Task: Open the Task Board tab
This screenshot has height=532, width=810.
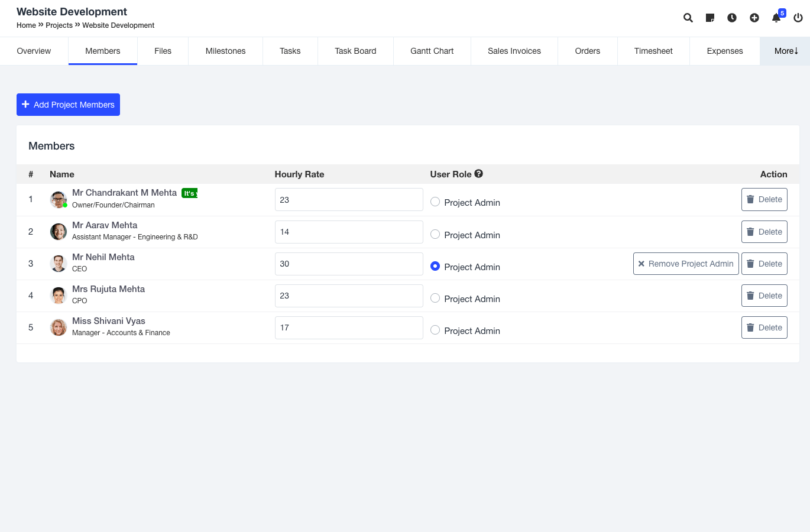Action: [355, 51]
